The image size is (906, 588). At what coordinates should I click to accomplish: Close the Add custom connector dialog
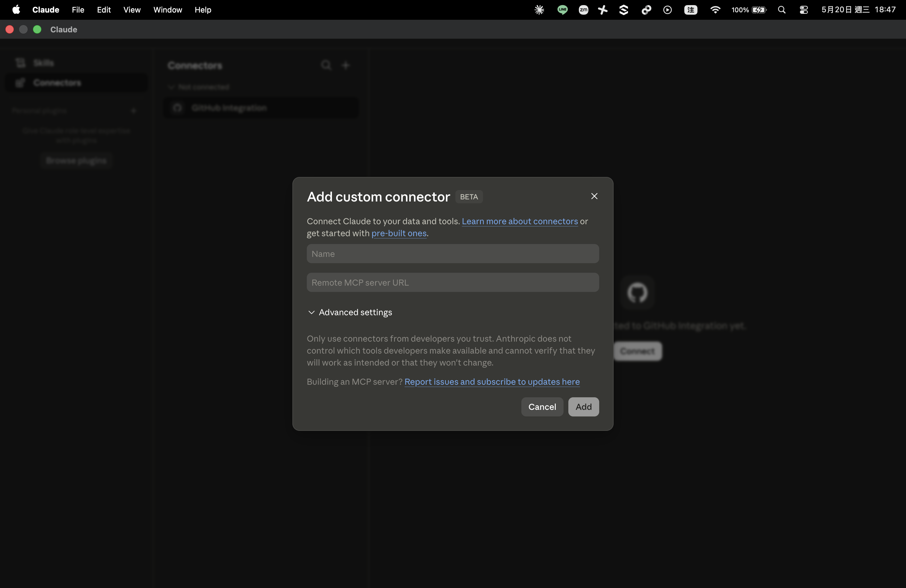click(x=594, y=196)
